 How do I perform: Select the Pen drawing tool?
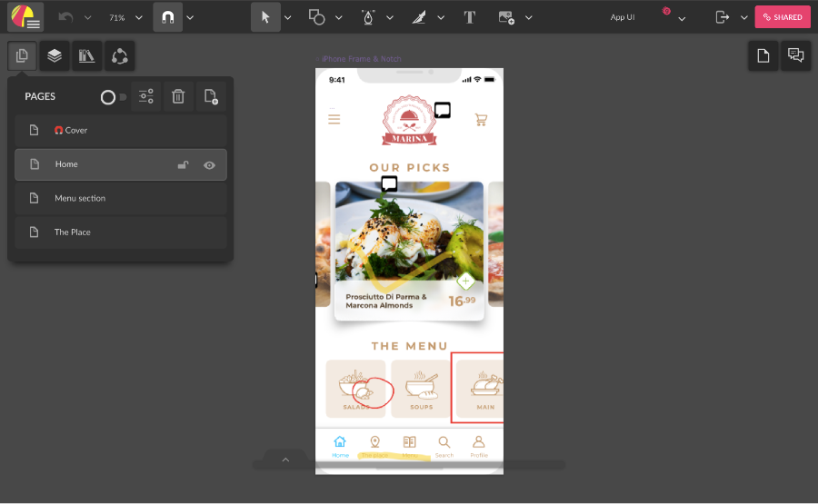point(368,17)
